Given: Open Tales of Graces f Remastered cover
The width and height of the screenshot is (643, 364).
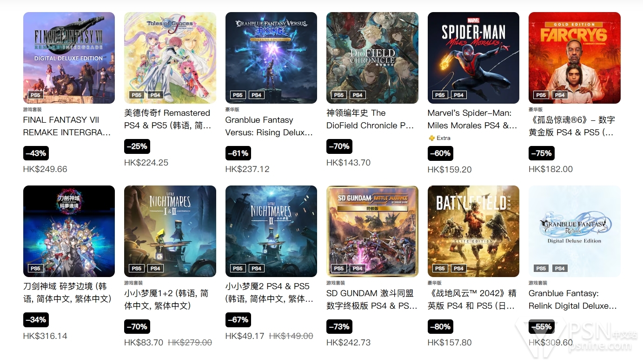Looking at the screenshot, I should 170,58.
